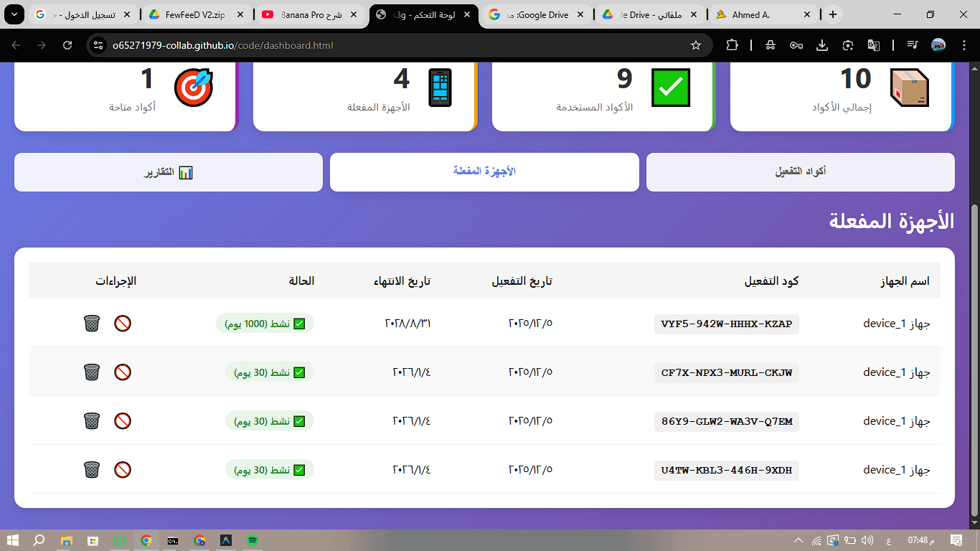
Task: Click the address bar URL field
Action: point(395,45)
